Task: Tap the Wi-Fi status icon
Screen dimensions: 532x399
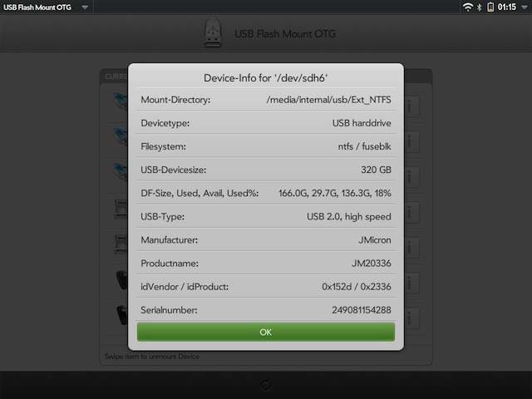Action: [468, 7]
